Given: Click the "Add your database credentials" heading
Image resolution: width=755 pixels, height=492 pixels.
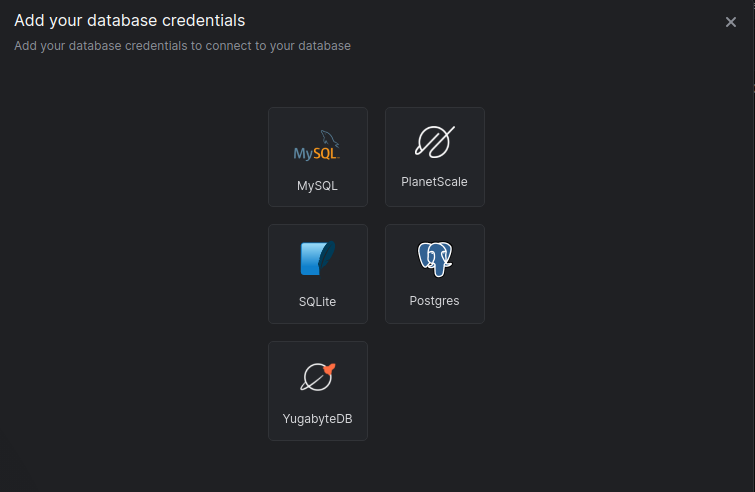Looking at the screenshot, I should pos(130,20).
